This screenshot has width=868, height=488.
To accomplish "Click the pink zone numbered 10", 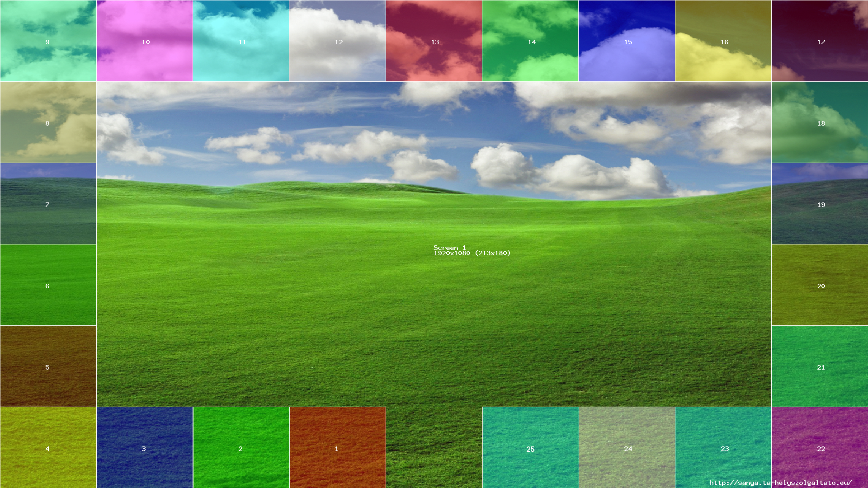I will [x=145, y=41].
